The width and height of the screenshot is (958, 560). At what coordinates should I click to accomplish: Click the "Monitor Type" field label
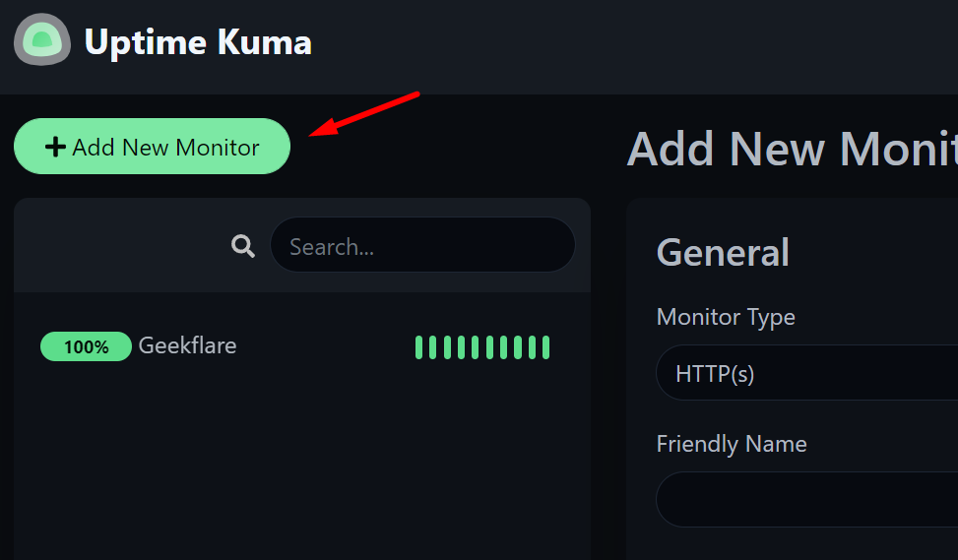coord(726,317)
